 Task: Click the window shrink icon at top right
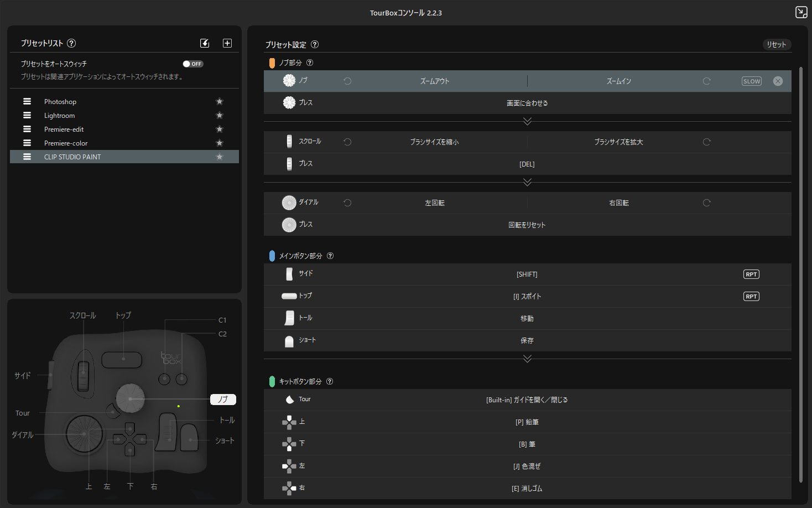click(x=801, y=12)
